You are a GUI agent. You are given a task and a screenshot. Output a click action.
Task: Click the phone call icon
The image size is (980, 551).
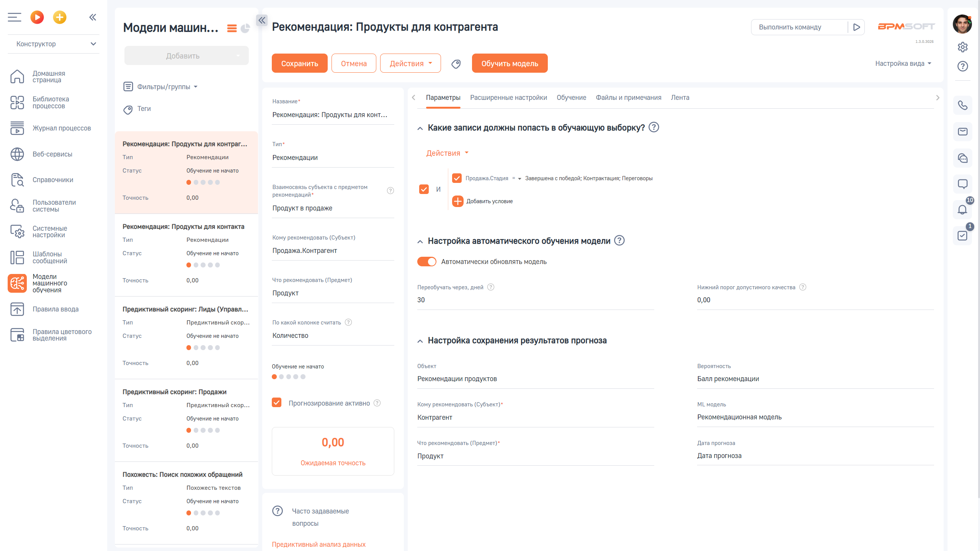(962, 105)
